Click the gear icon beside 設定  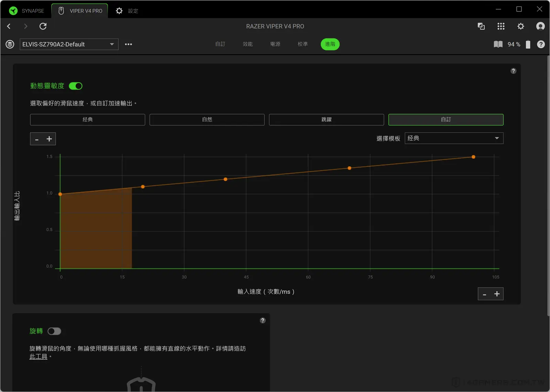point(119,11)
